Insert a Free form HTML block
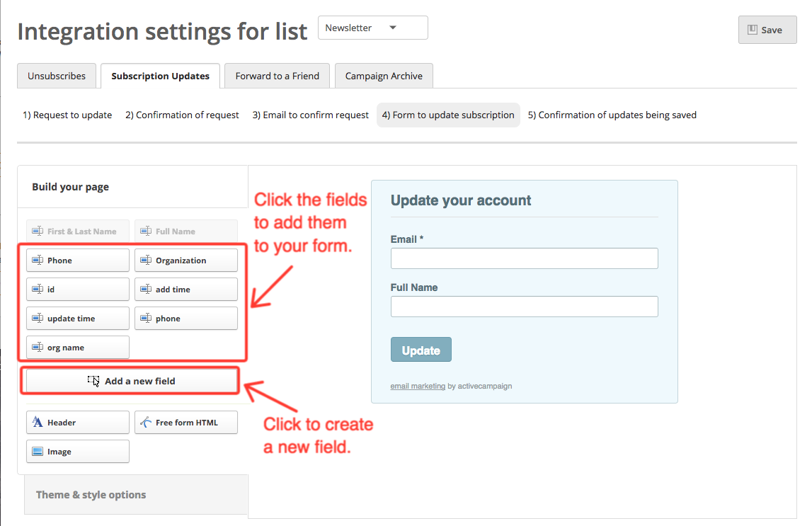This screenshot has height=526, width=812. [x=185, y=422]
